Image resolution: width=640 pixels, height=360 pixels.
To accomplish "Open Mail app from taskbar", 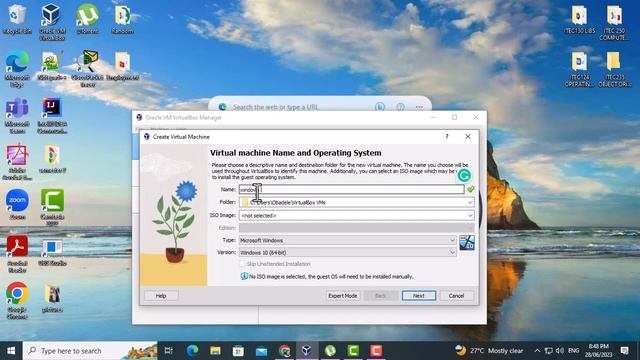I will (x=261, y=351).
